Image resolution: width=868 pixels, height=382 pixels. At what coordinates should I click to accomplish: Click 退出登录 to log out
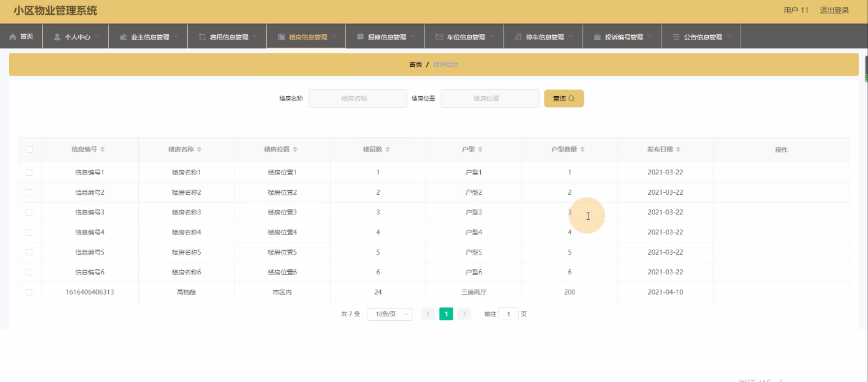(834, 10)
